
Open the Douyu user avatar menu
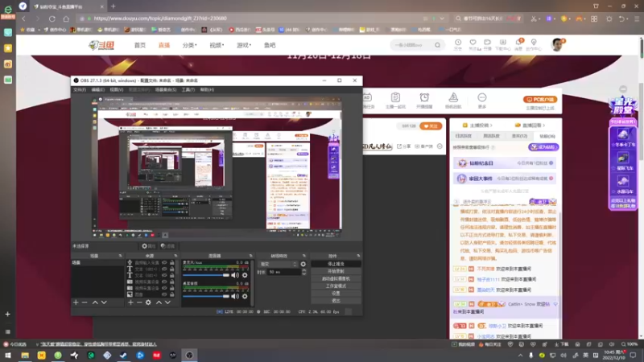[557, 45]
